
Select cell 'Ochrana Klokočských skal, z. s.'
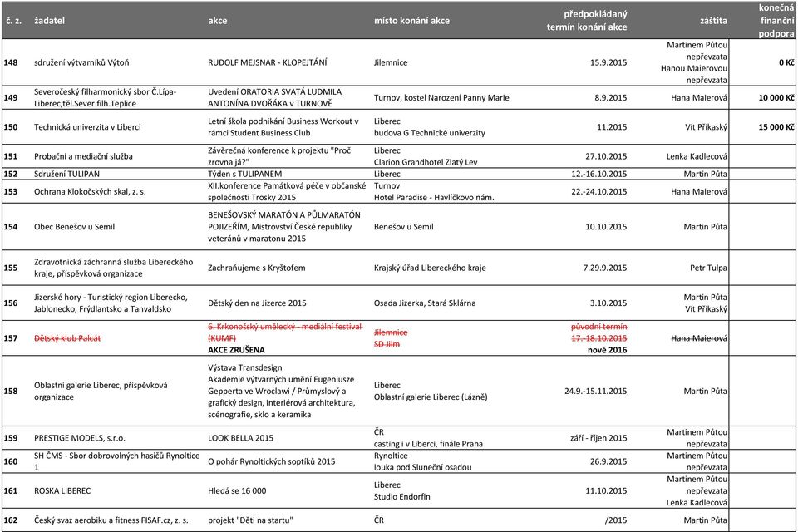point(90,191)
